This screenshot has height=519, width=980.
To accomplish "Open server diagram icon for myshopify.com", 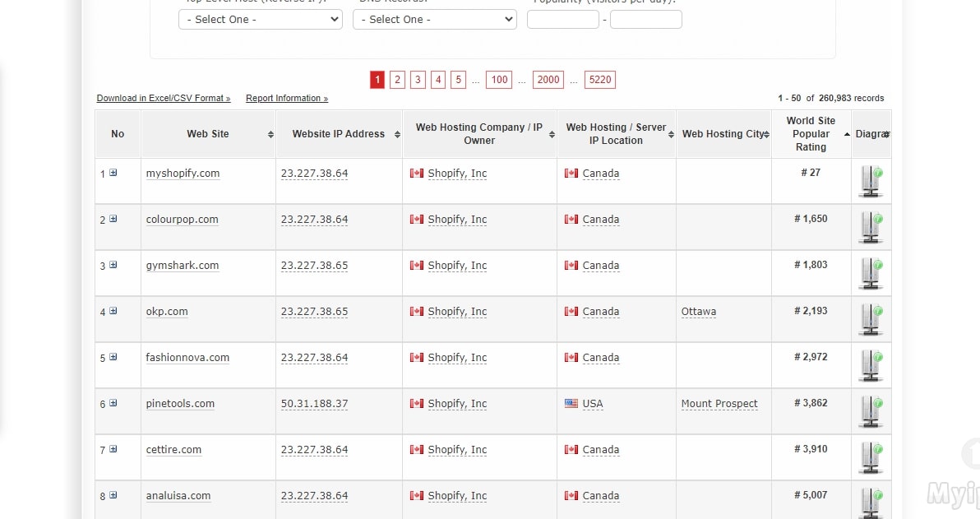I will click(871, 181).
